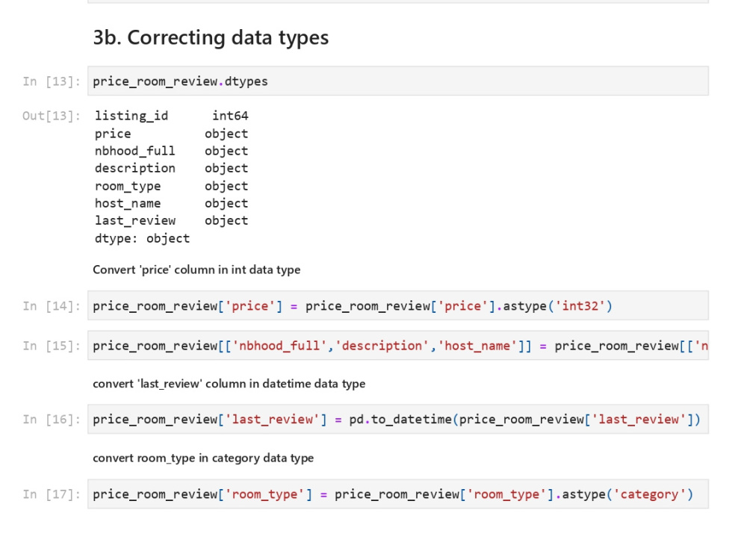Select code cell In [16] with pd.to_datetime
The image size is (747, 560).
(398, 419)
